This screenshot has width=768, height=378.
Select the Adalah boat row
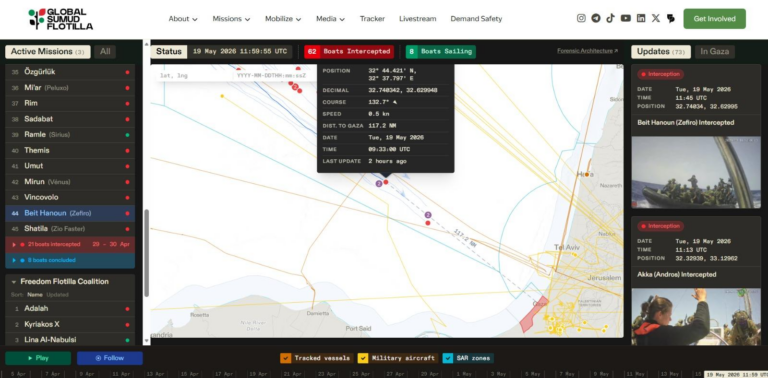coord(70,308)
